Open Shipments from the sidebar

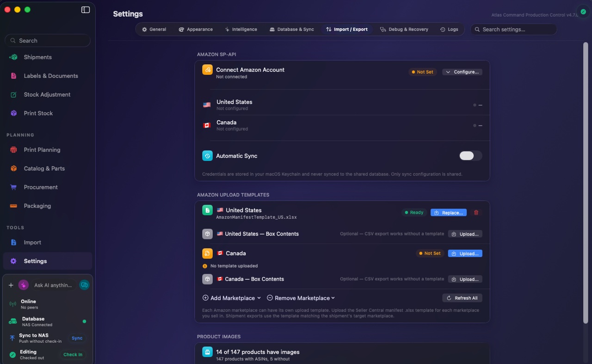coord(48,57)
